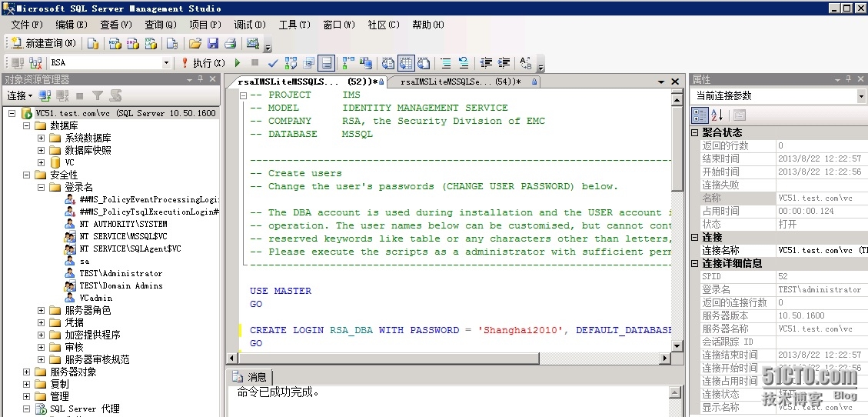Screen dimensions: 868x417
Task: Cancel executing query with stop square
Action: (254, 63)
